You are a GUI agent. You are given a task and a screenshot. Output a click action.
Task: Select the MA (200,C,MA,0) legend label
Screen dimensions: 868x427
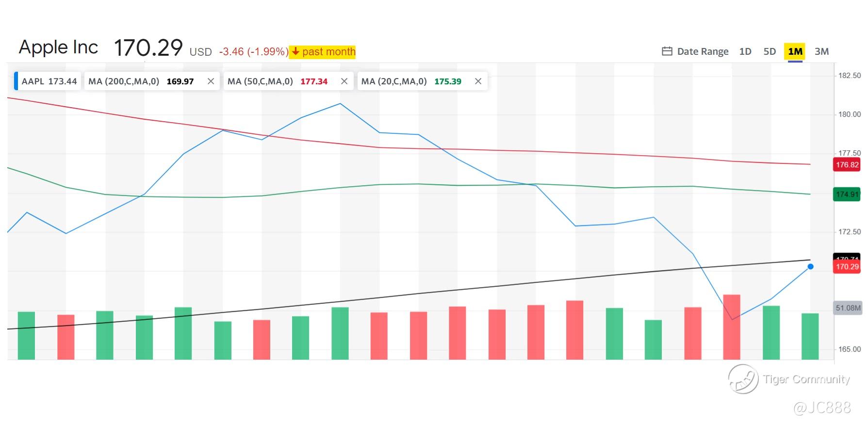point(124,81)
